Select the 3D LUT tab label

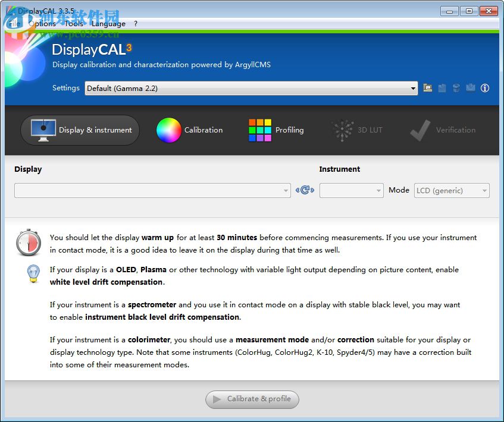tap(370, 130)
